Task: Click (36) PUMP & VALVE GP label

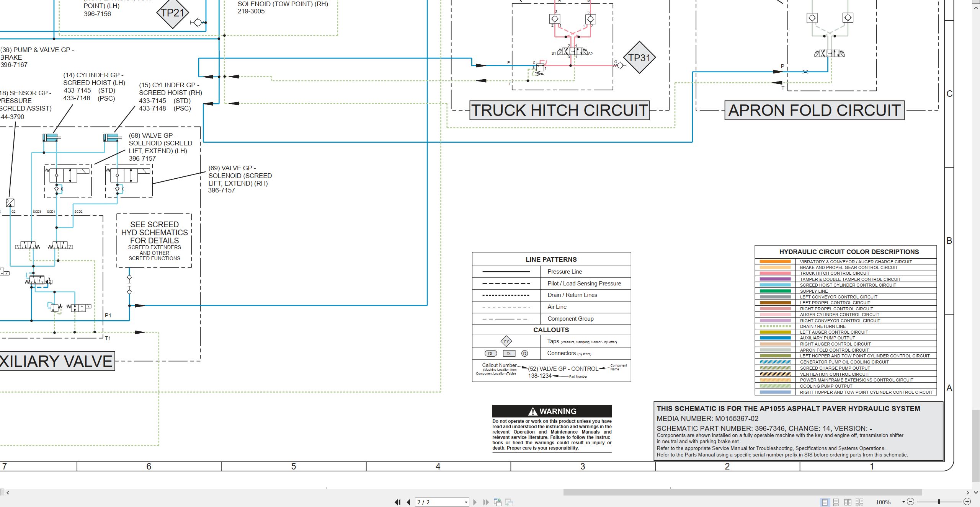Action: (x=37, y=57)
